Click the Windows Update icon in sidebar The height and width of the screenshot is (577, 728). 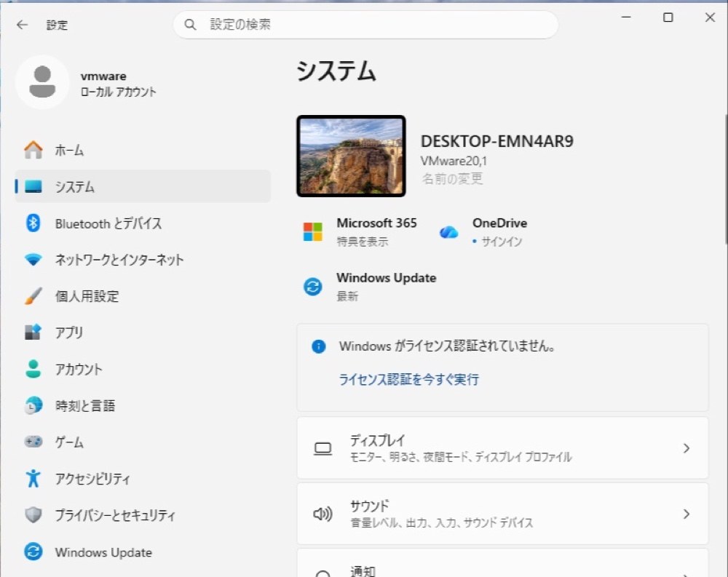33,552
